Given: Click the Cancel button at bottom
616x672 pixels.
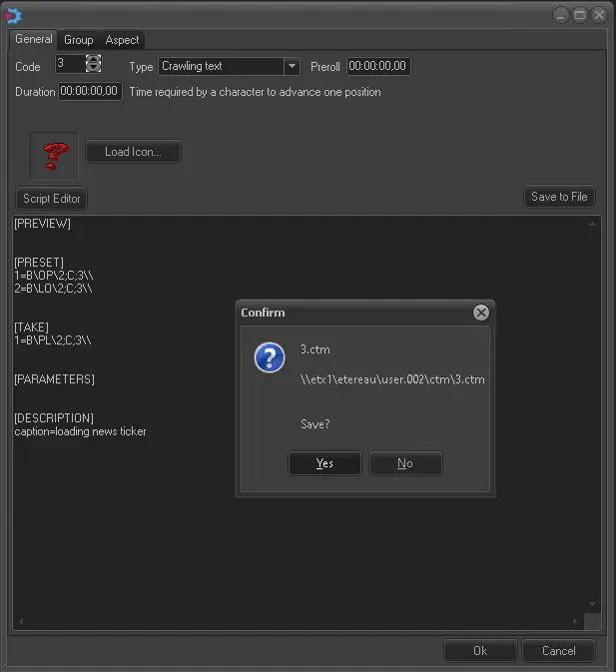Looking at the screenshot, I should pos(559,651).
